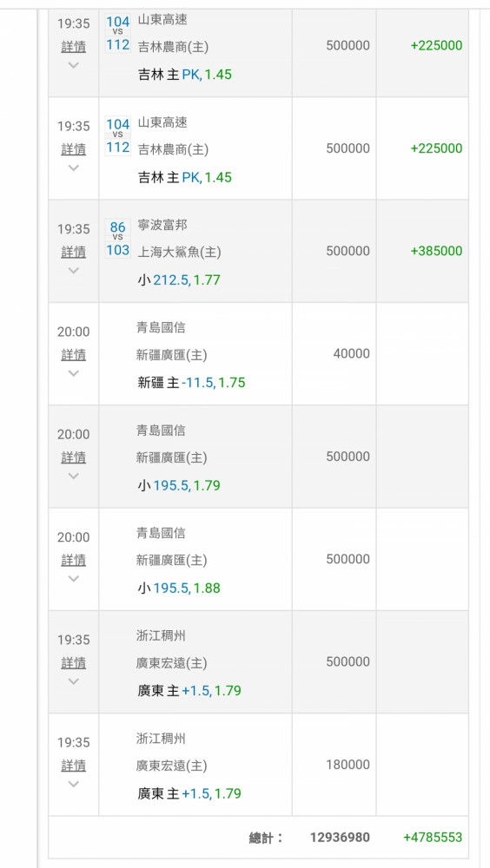
Task: Expand chevron for 180000 廣東主 bet
Action: click(74, 784)
